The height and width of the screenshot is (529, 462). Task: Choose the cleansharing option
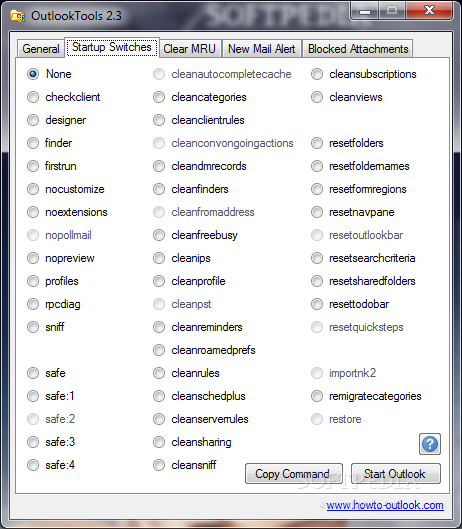pyautogui.click(x=159, y=442)
